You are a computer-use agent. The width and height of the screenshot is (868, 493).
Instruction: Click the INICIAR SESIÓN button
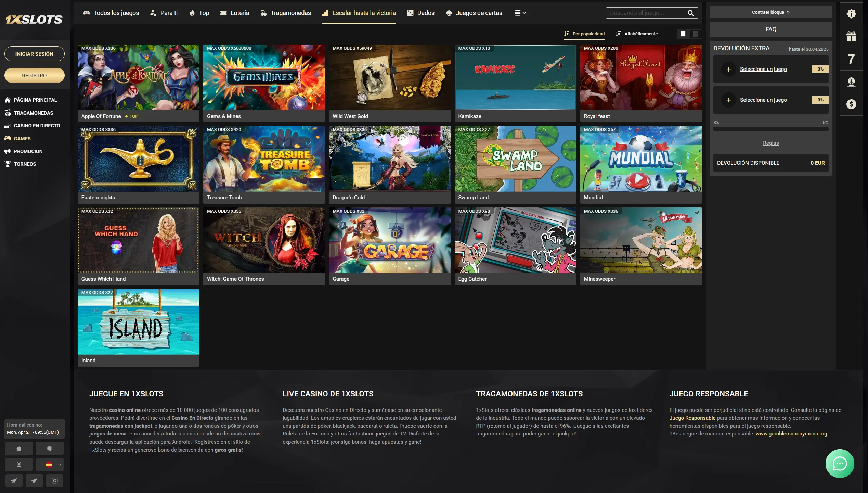(34, 54)
